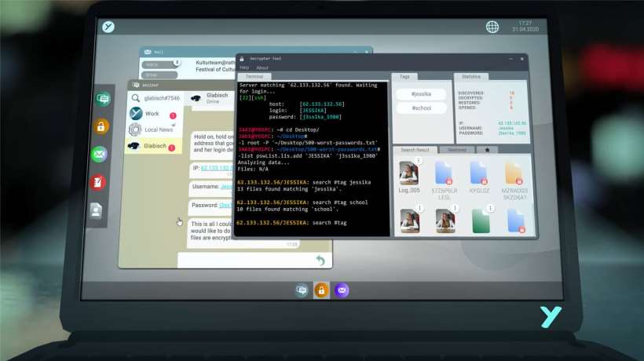The width and height of the screenshot is (644, 361).
Task: Click the mail window envelope icon
Action: click(x=148, y=52)
